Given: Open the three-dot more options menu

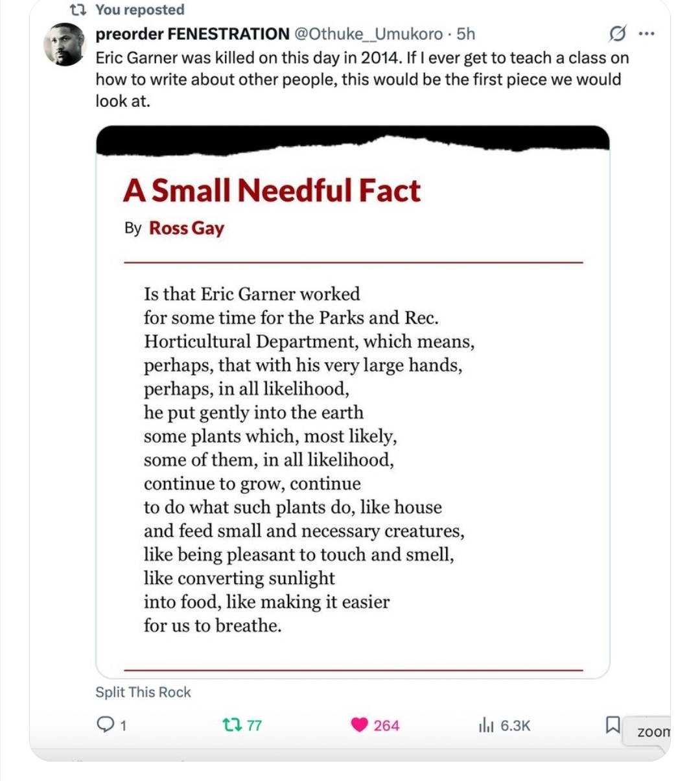Looking at the screenshot, I should [x=646, y=33].
